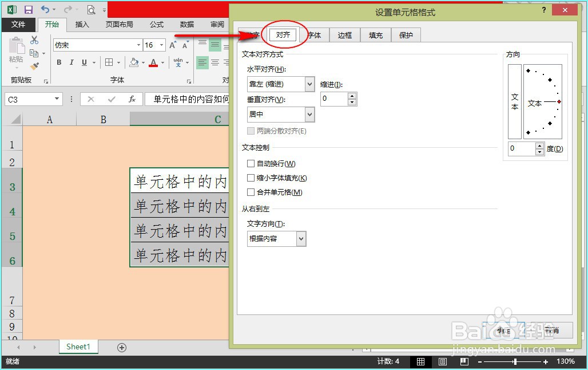Check the 缩小字体填充 shrink-to-fit box

click(x=250, y=178)
